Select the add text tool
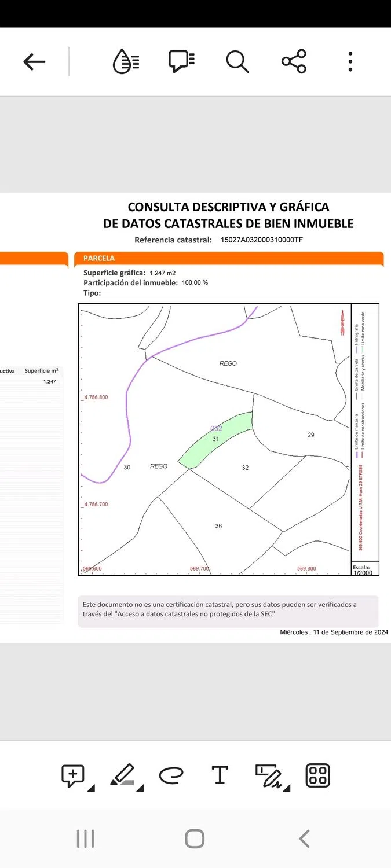Image resolution: width=391 pixels, height=868 pixels. point(220,775)
